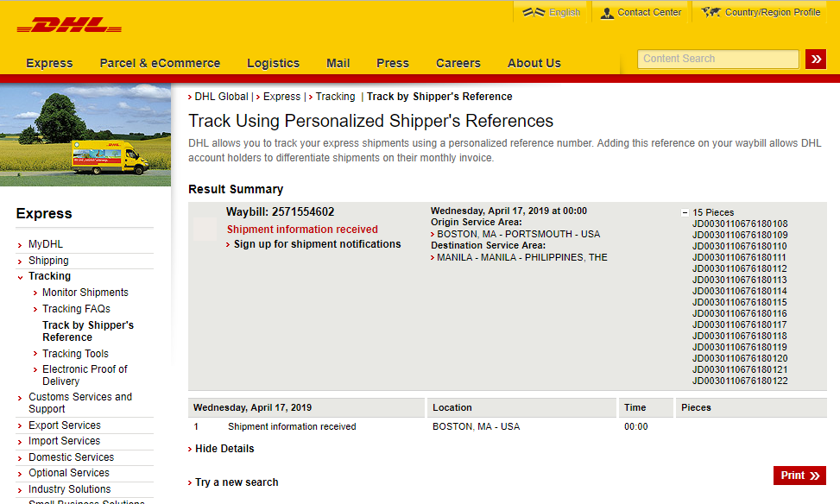
Task: Open Logistics menu item
Action: (273, 63)
